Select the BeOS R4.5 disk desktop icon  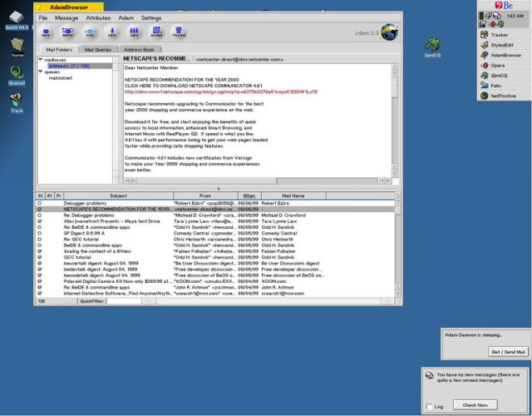click(x=17, y=20)
